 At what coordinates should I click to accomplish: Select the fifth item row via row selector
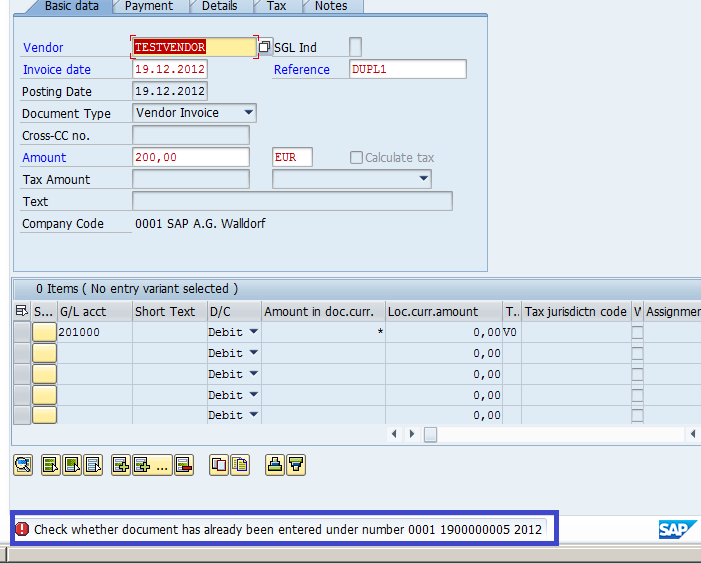coord(22,415)
